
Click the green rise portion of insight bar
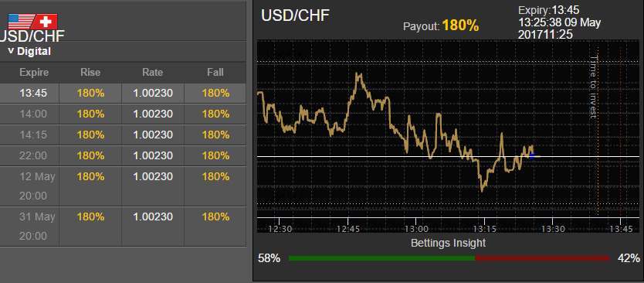[382, 258]
